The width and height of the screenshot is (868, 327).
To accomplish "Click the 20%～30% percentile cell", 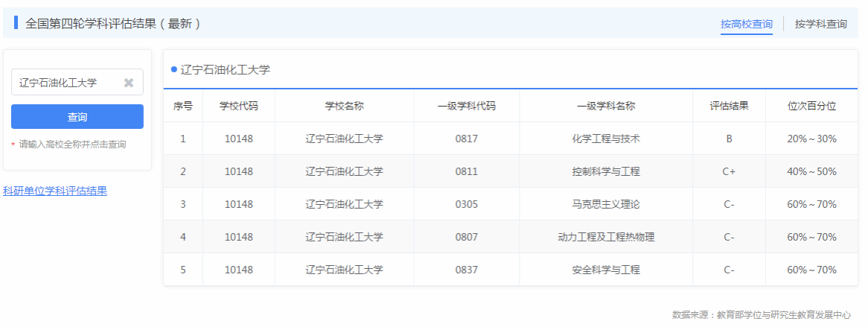I will 811,139.
